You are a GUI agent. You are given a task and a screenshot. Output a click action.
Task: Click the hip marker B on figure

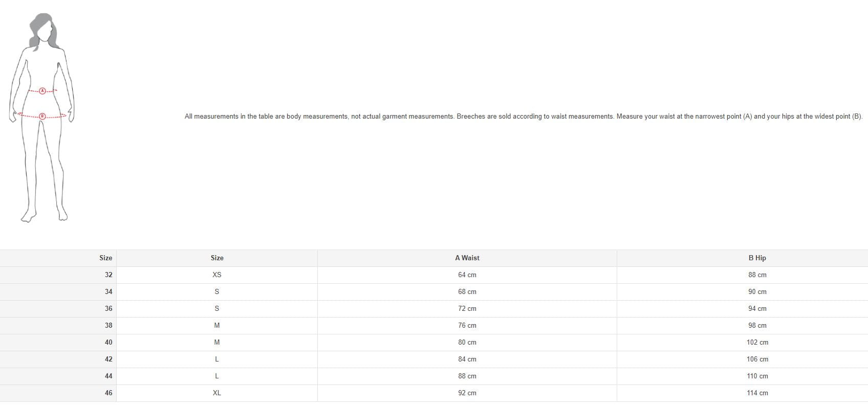pos(42,117)
